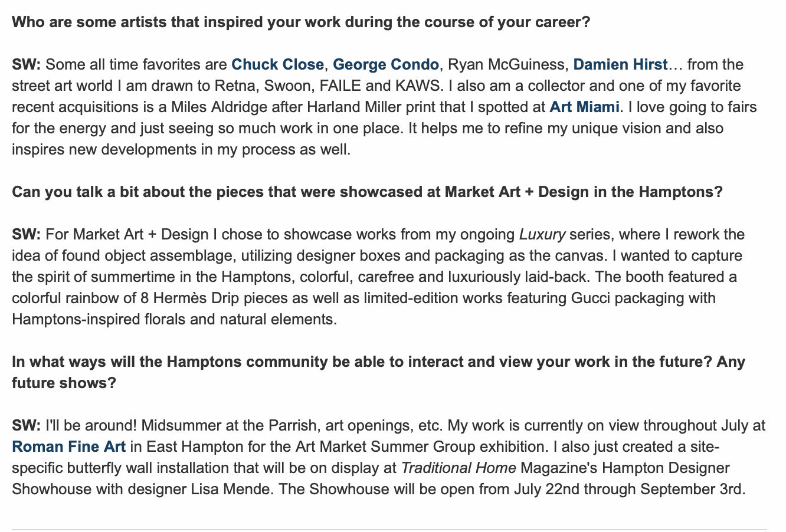Click the Hamptons community future shows question
Screen dimensions: 786x532
click(x=378, y=362)
